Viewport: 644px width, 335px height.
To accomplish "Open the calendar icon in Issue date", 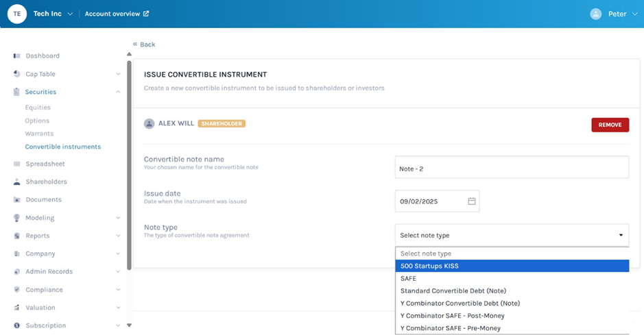I will [472, 201].
